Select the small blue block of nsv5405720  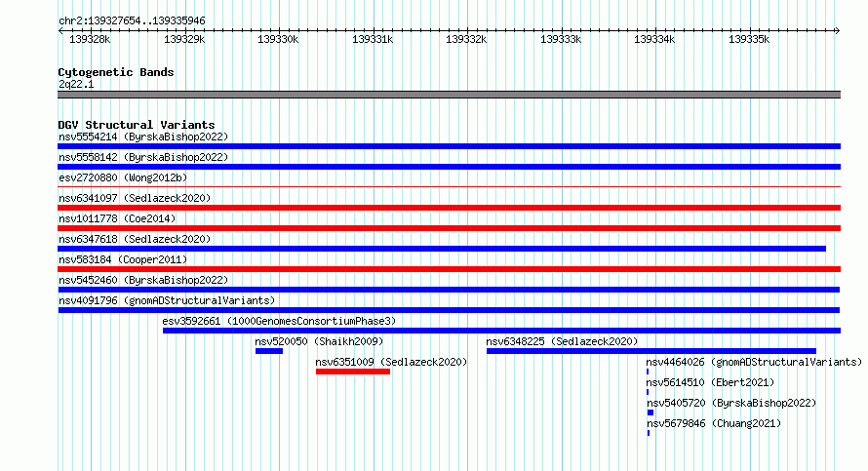pos(651,412)
